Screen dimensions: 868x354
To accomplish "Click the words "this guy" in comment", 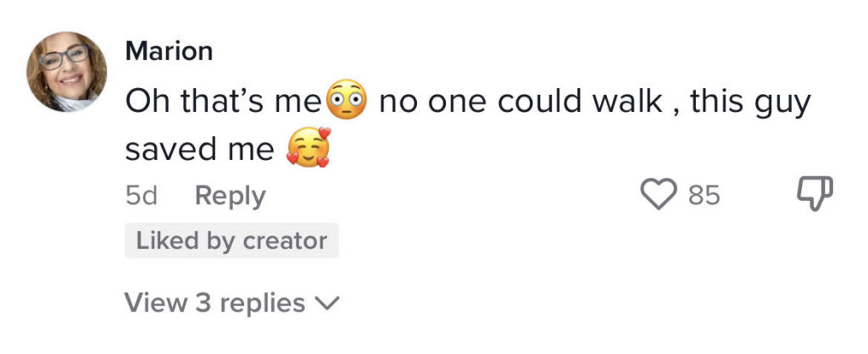I will click(751, 104).
